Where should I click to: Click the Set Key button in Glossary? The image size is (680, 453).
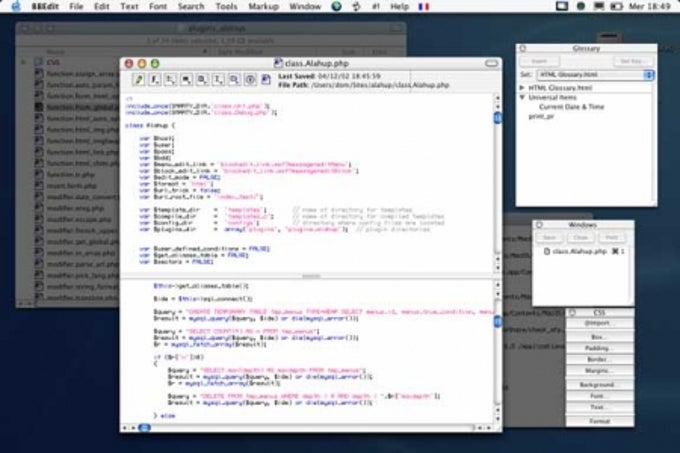point(633,61)
